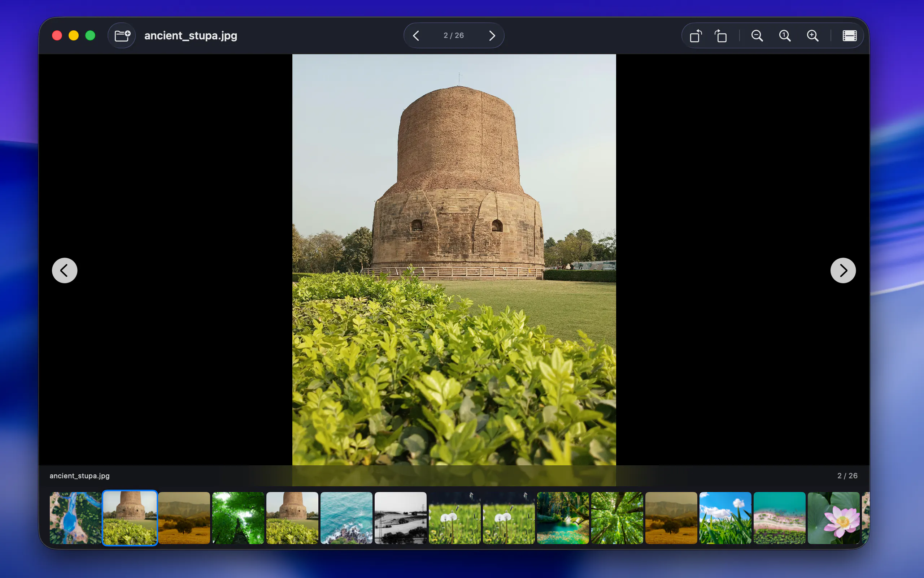Image resolution: width=924 pixels, height=578 pixels.
Task: Select the white flower blue sky thumbnail
Action: pyautogui.click(x=725, y=518)
